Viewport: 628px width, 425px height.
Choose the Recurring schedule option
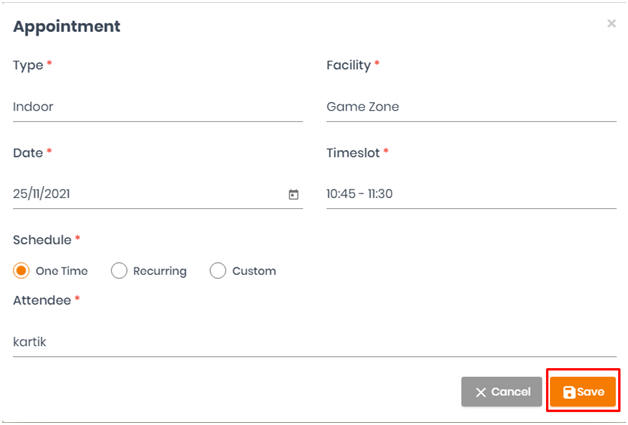click(119, 271)
